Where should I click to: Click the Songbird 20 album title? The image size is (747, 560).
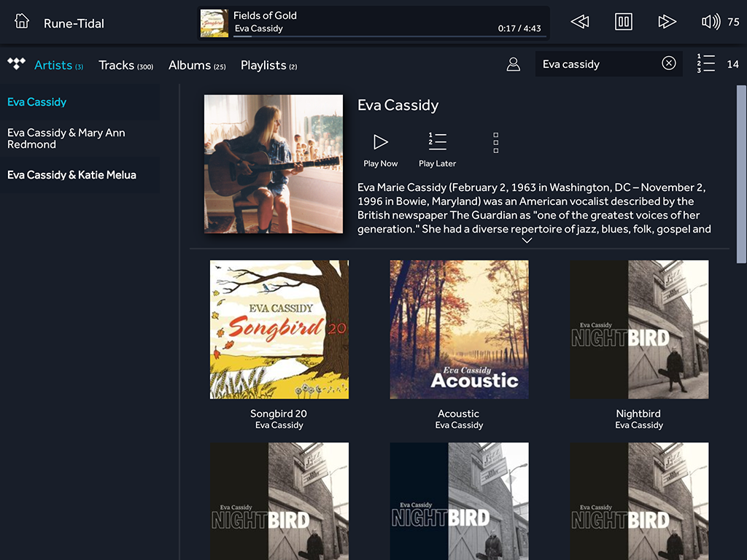pos(279,413)
